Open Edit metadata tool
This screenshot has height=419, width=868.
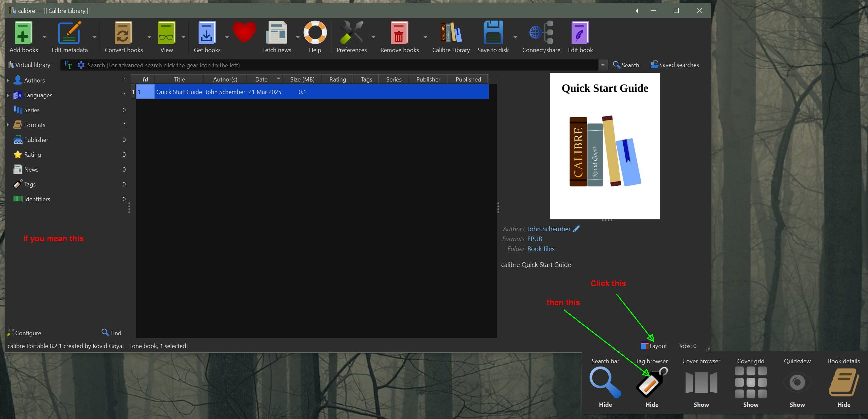[69, 33]
